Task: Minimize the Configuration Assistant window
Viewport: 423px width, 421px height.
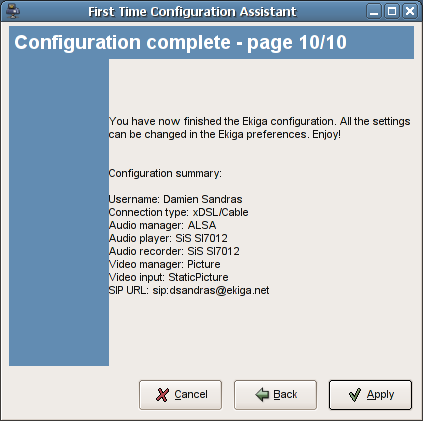Action: coord(374,11)
